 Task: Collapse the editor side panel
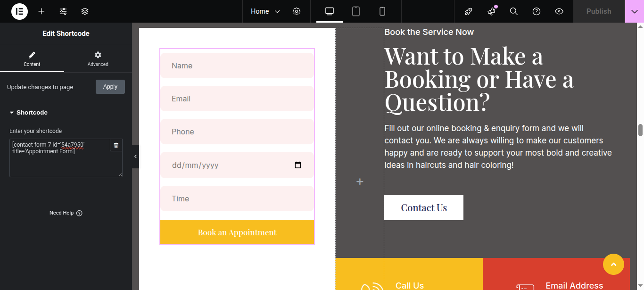point(135,157)
